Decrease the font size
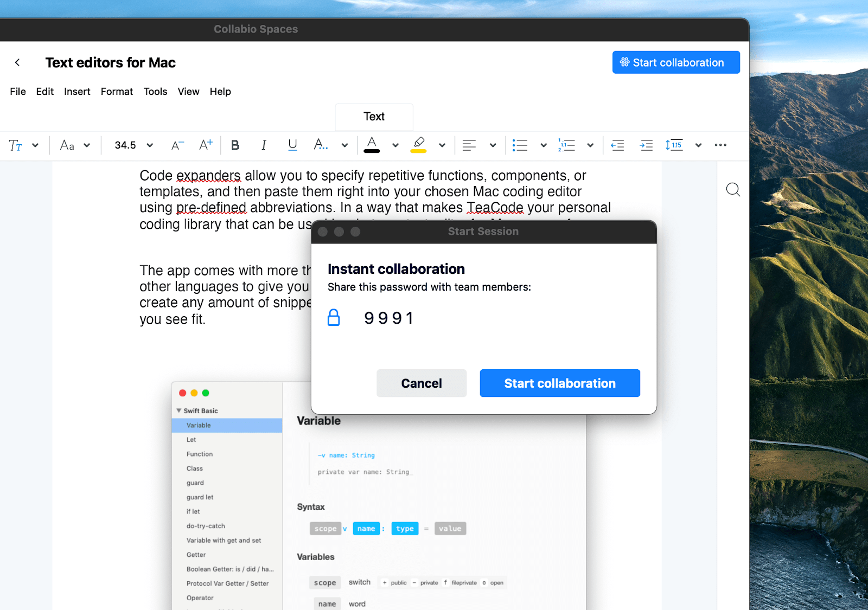 pyautogui.click(x=176, y=145)
